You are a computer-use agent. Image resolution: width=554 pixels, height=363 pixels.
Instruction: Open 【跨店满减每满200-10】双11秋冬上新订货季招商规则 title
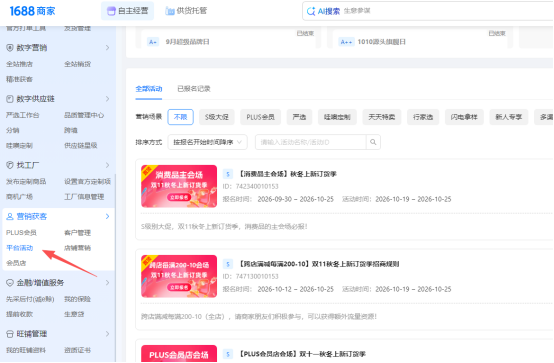pos(319,264)
